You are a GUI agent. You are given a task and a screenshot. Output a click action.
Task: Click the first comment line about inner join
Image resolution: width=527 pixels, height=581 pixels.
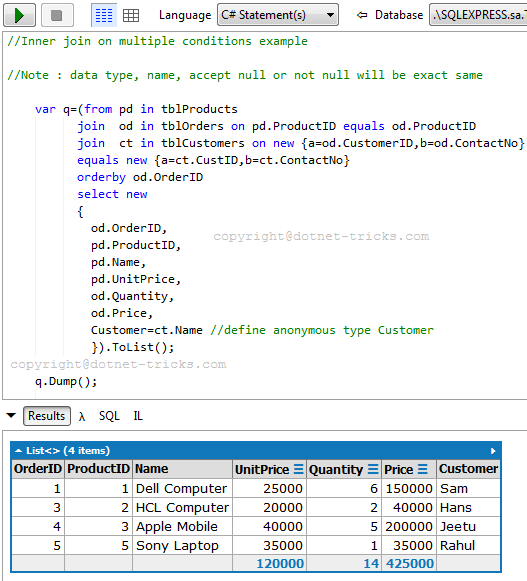coord(158,41)
